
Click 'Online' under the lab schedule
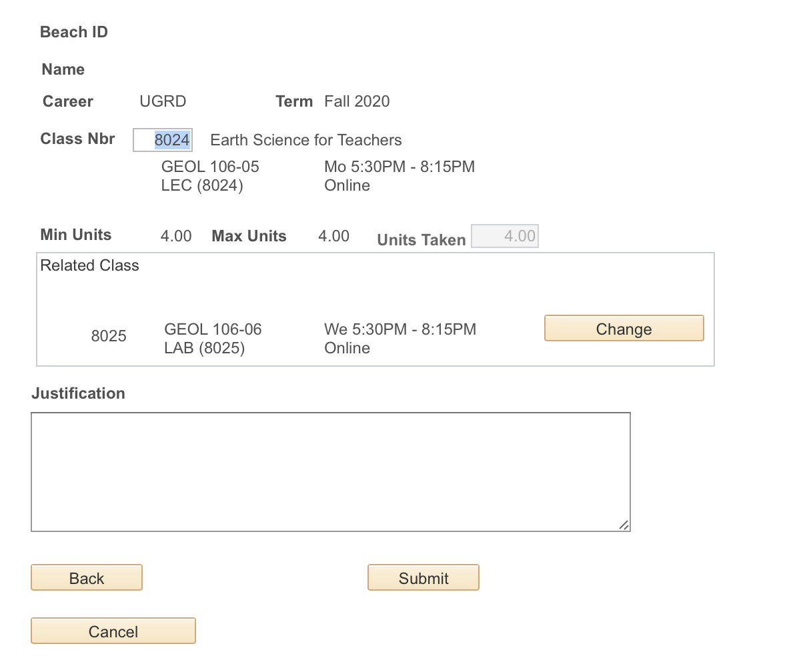[347, 348]
